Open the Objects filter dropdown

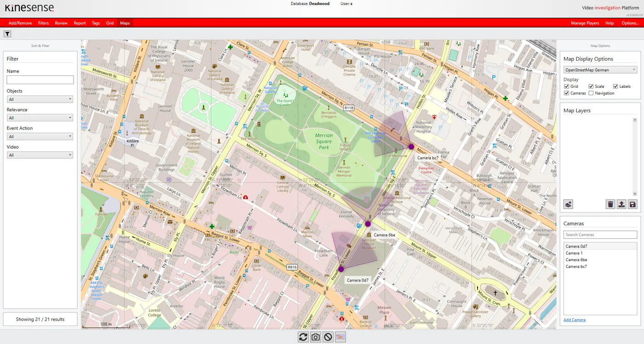pyautogui.click(x=40, y=99)
